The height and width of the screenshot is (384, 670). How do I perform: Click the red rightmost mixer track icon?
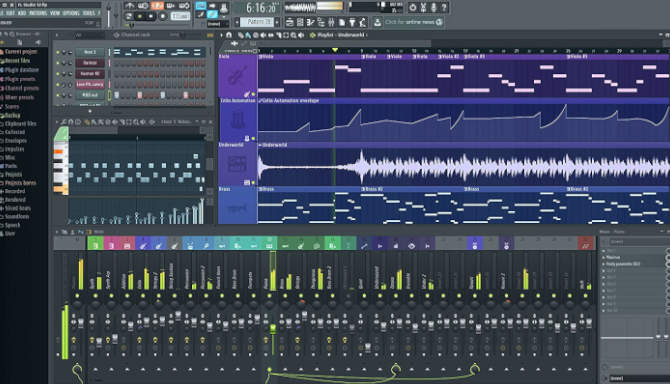click(586, 245)
